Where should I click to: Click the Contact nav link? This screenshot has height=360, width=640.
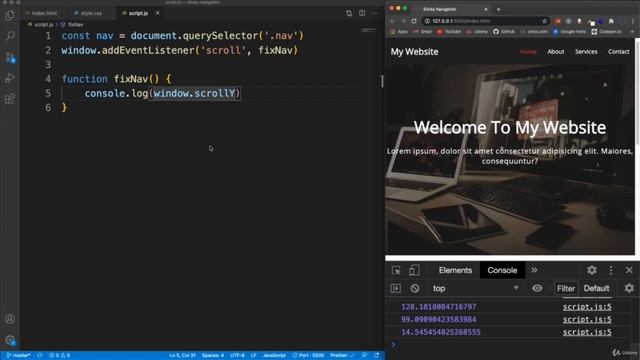click(618, 51)
